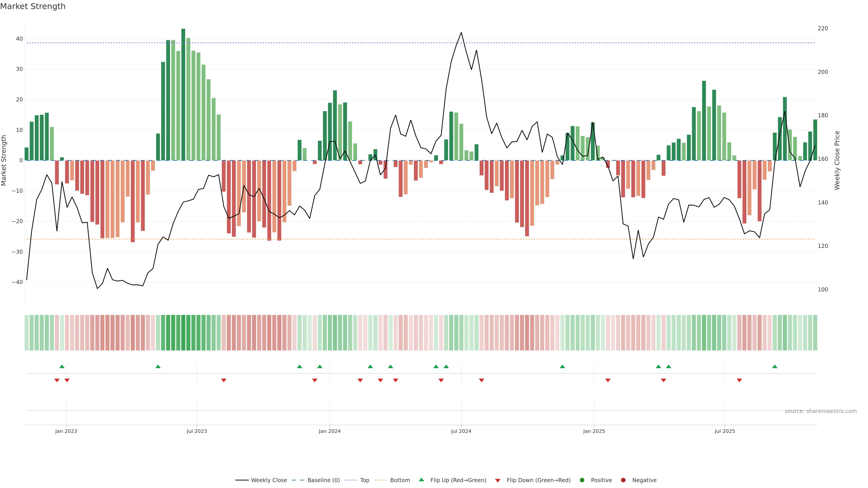The width and height of the screenshot is (868, 488).
Task: Click the 220 label on right axis
Action: [x=823, y=28]
